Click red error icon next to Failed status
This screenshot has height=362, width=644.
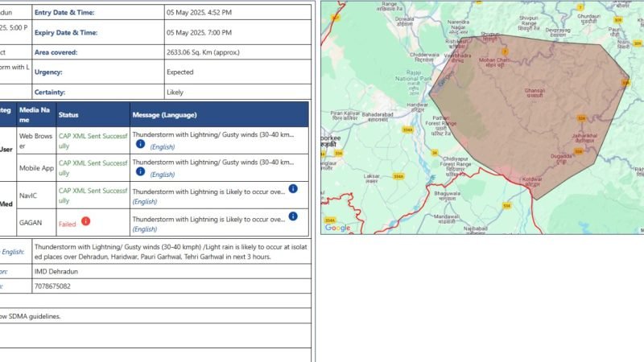(85, 221)
